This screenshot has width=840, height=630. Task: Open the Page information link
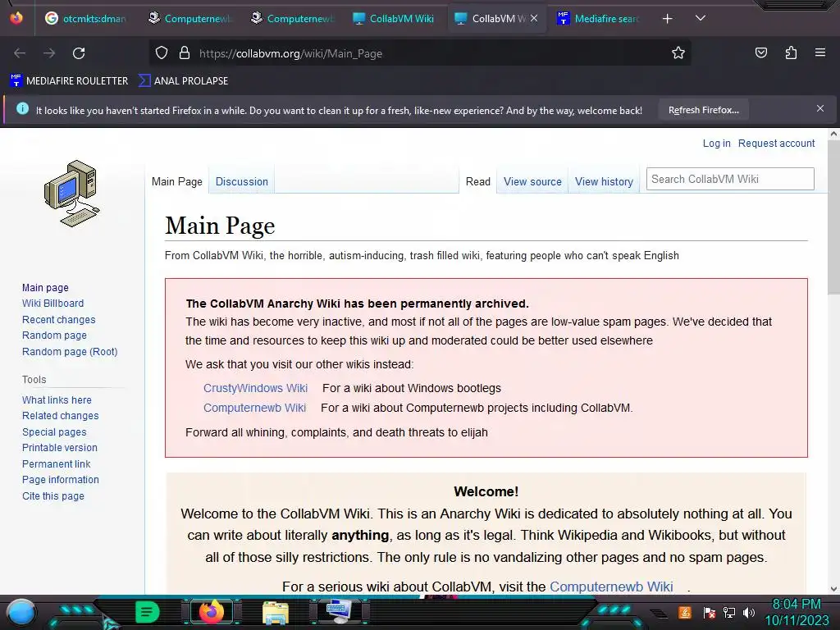pos(61,480)
